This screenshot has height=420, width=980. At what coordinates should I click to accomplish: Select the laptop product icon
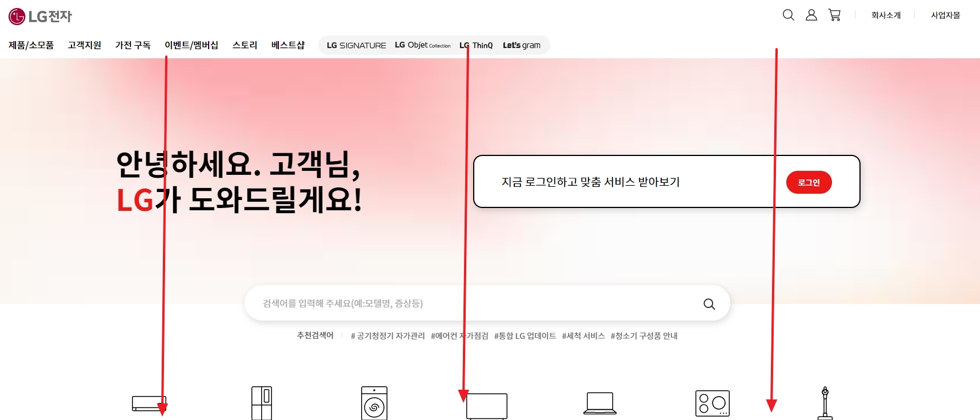click(600, 403)
